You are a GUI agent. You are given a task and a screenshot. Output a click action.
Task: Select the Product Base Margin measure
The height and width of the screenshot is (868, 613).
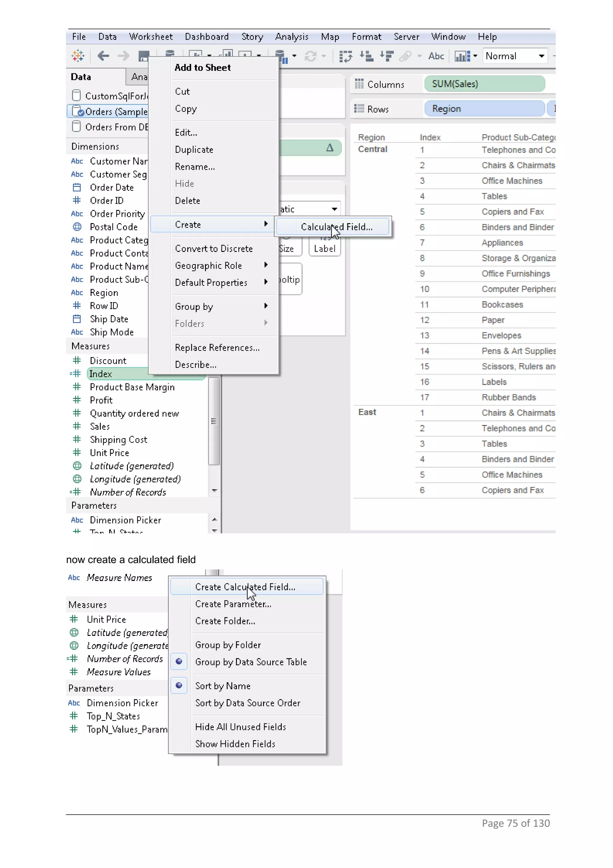[x=132, y=387]
